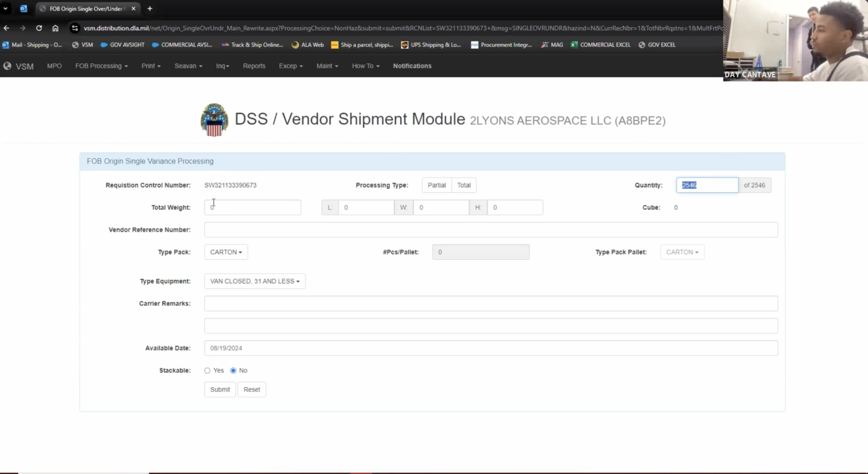Select Partial processing type
The width and height of the screenshot is (868, 474).
pos(436,185)
